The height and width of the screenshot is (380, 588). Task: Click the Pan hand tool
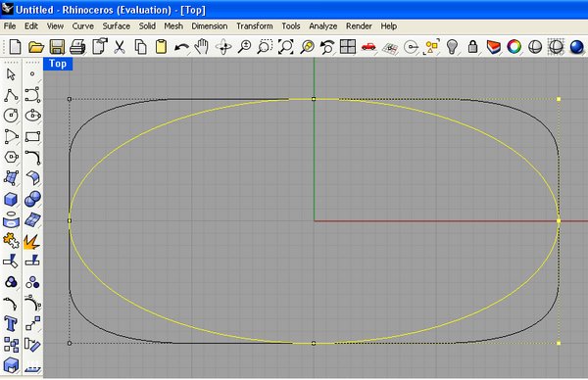[x=202, y=47]
